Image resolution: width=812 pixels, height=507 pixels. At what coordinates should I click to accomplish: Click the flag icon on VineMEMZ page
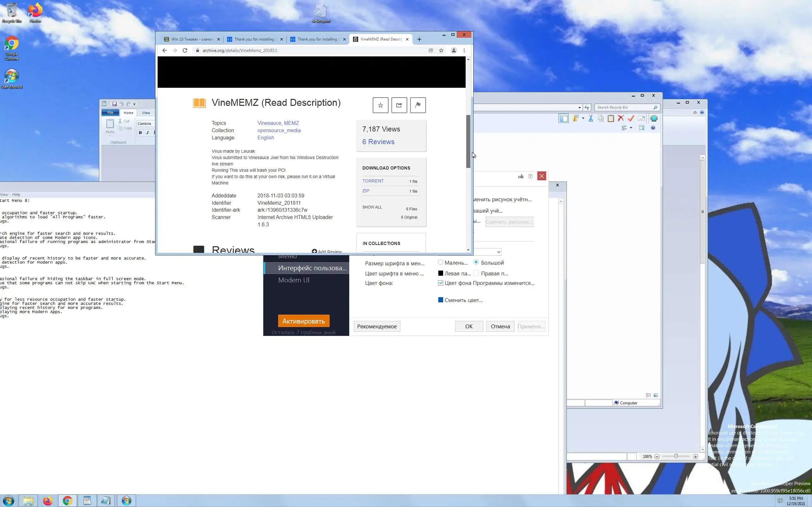418,105
